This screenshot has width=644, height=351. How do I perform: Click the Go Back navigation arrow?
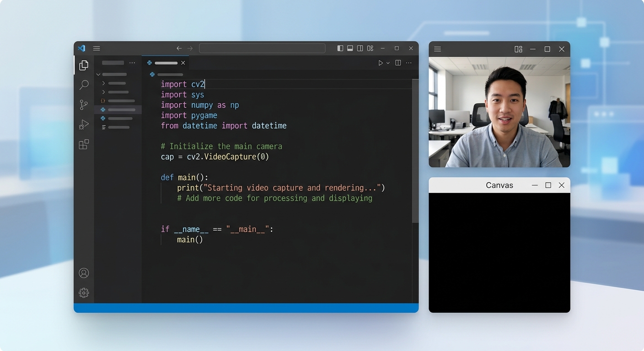(179, 48)
